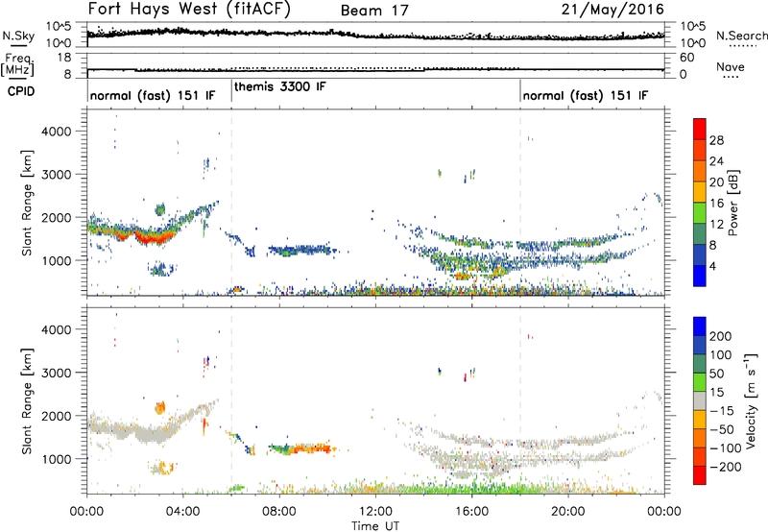Click the "12:00" time tick label
Viewport: 768px width, 532px height.
375,512
